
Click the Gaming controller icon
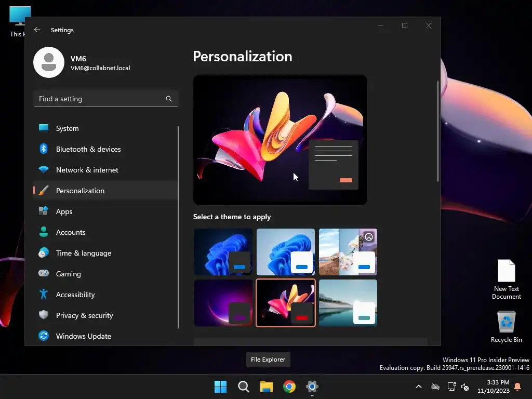tap(44, 273)
